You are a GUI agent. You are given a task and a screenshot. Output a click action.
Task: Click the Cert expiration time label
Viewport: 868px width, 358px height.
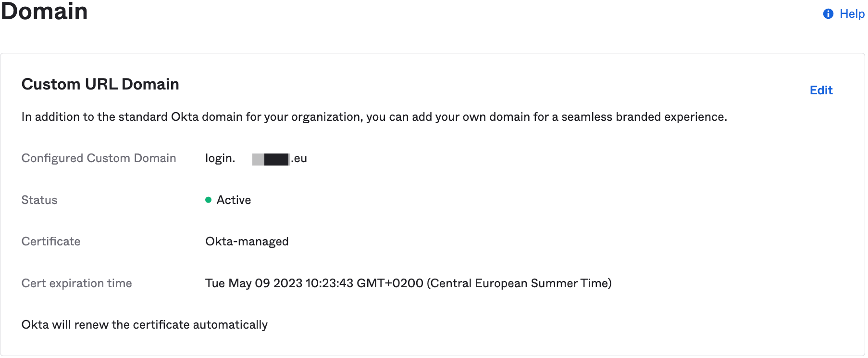click(76, 283)
